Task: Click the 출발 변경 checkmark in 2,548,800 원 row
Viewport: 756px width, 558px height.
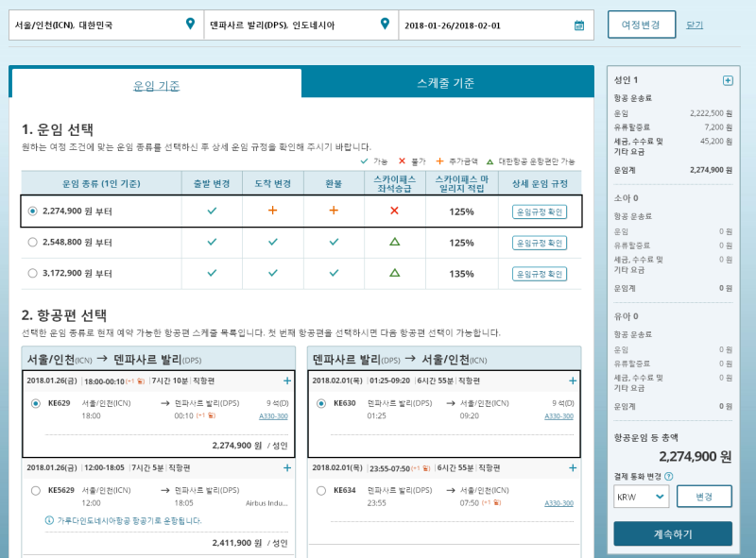Action: point(212,242)
